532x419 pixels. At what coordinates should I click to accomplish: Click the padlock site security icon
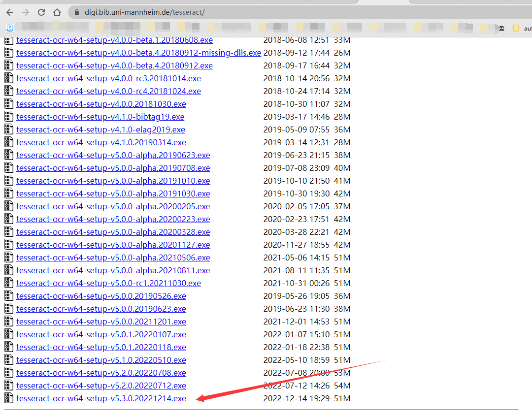77,12
